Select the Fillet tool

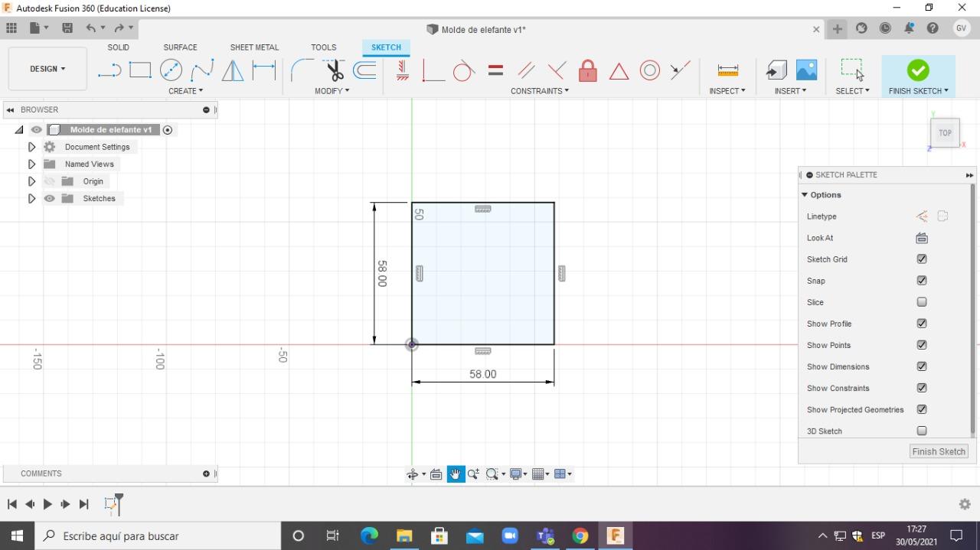point(302,70)
